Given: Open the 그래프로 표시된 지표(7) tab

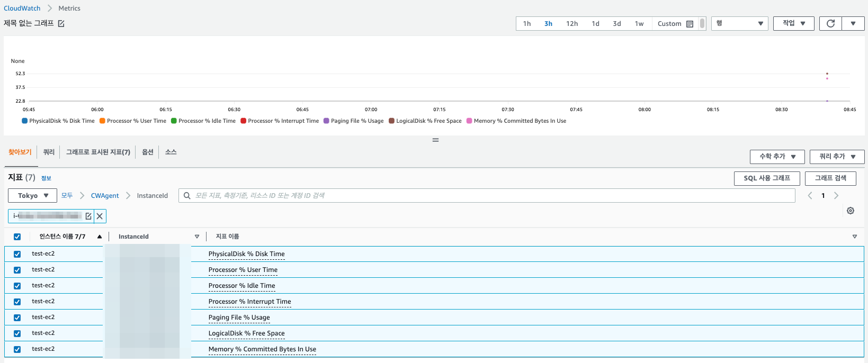Looking at the screenshot, I should click(x=98, y=152).
